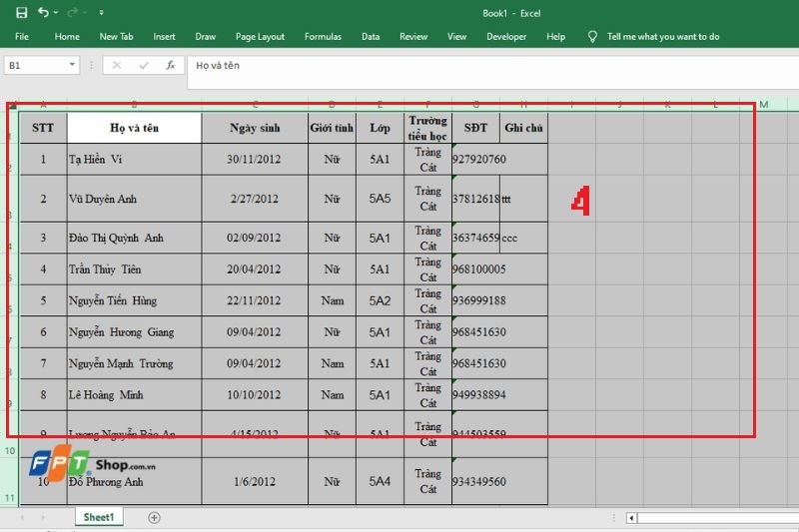Select the cell 'Tạ Hiền Vi'

134,160
